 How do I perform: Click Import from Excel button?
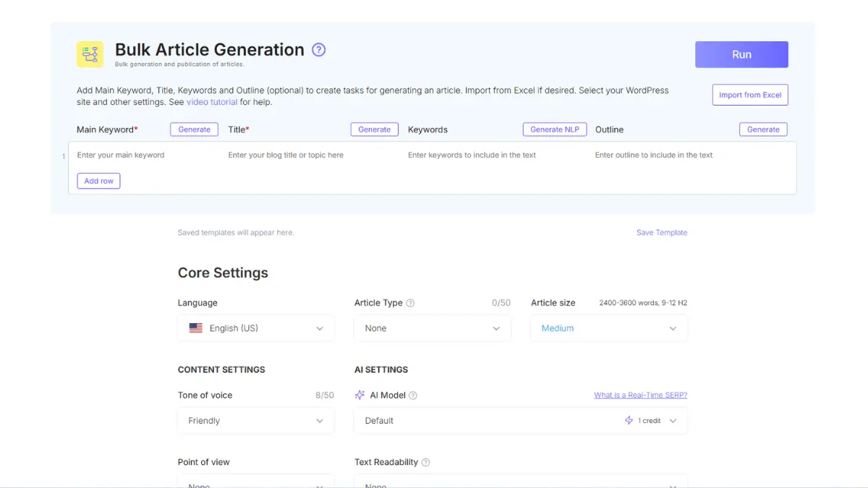tap(750, 95)
